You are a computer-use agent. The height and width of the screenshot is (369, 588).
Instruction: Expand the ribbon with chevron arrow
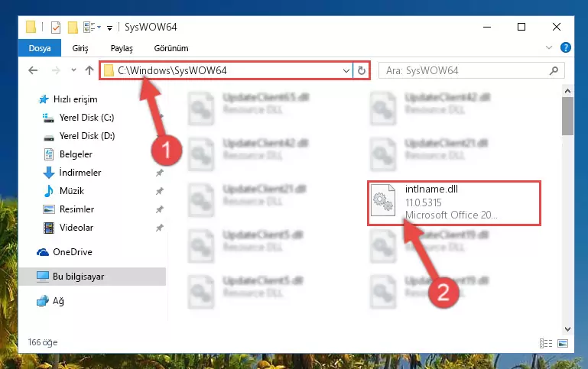tap(549, 47)
